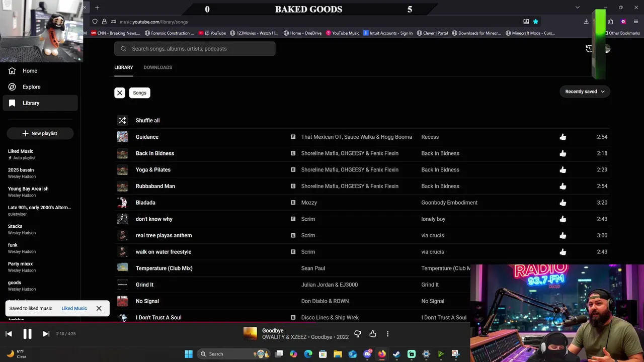Click the Shuffle all label
This screenshot has width=644, height=362.
(x=147, y=121)
